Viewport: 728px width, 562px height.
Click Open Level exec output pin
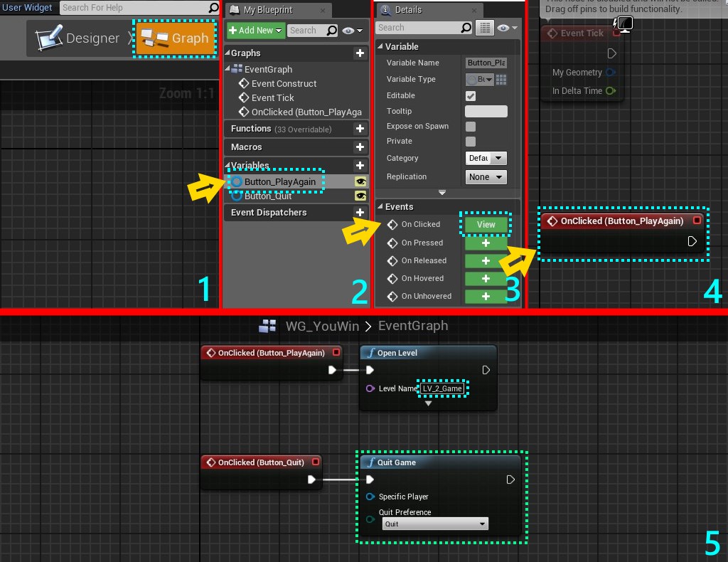[x=486, y=370]
